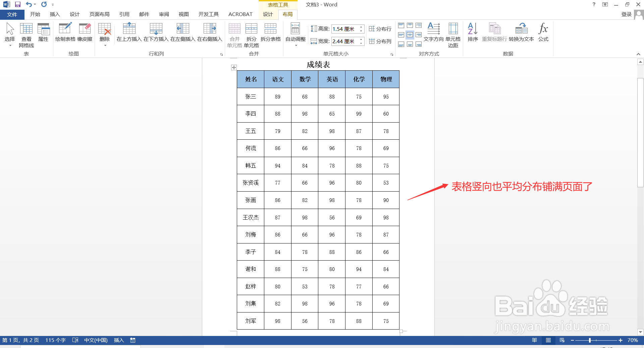Switch to the 开始 (Home) tab
The height and width of the screenshot is (348, 644).
pos(35,14)
